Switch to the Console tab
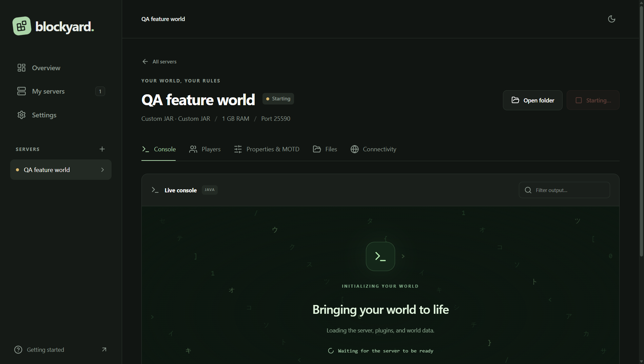The width and height of the screenshot is (644, 364). 159,149
